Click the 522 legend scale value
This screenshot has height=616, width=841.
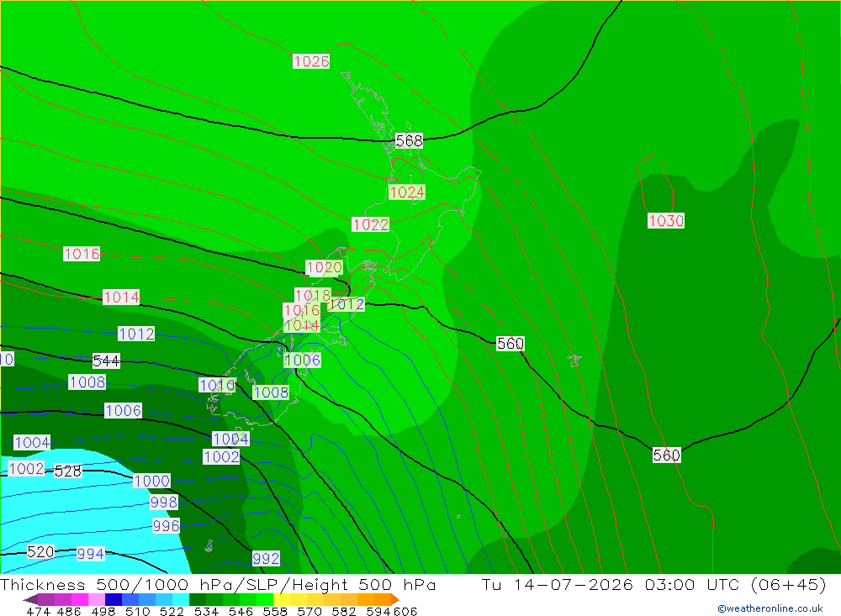[x=172, y=611]
